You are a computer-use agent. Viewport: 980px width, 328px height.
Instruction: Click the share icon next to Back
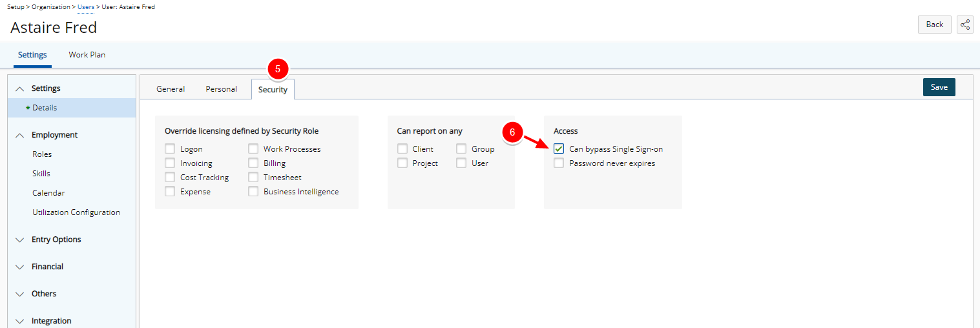[x=964, y=25]
